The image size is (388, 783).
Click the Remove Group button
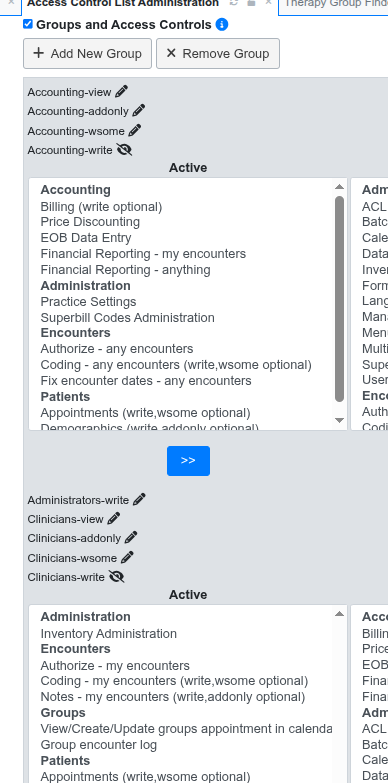(x=218, y=53)
